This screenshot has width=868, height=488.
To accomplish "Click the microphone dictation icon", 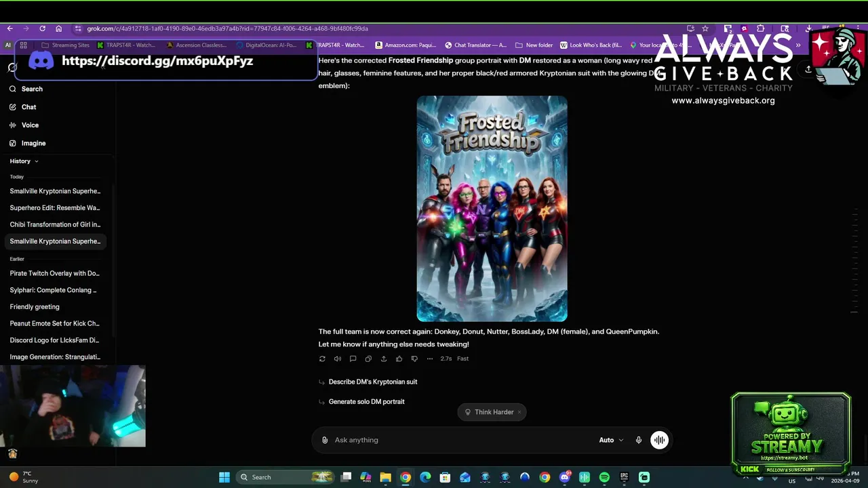I will point(638,440).
